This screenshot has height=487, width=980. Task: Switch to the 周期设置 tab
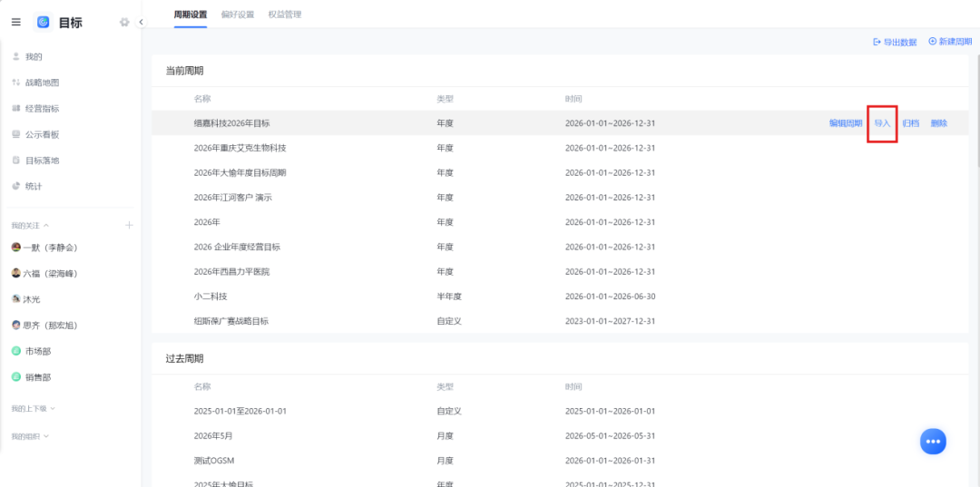pos(190,15)
